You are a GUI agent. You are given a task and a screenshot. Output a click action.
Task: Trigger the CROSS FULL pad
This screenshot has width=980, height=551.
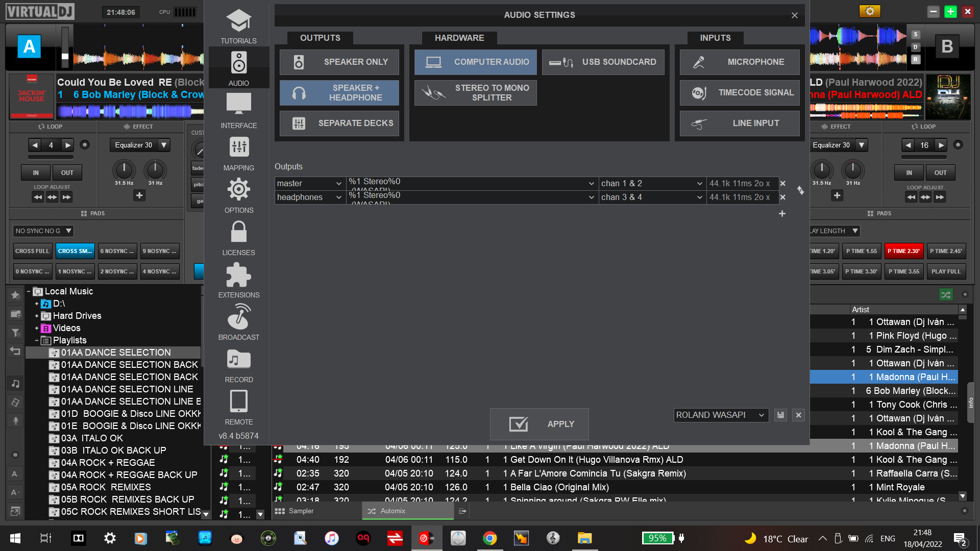point(32,251)
